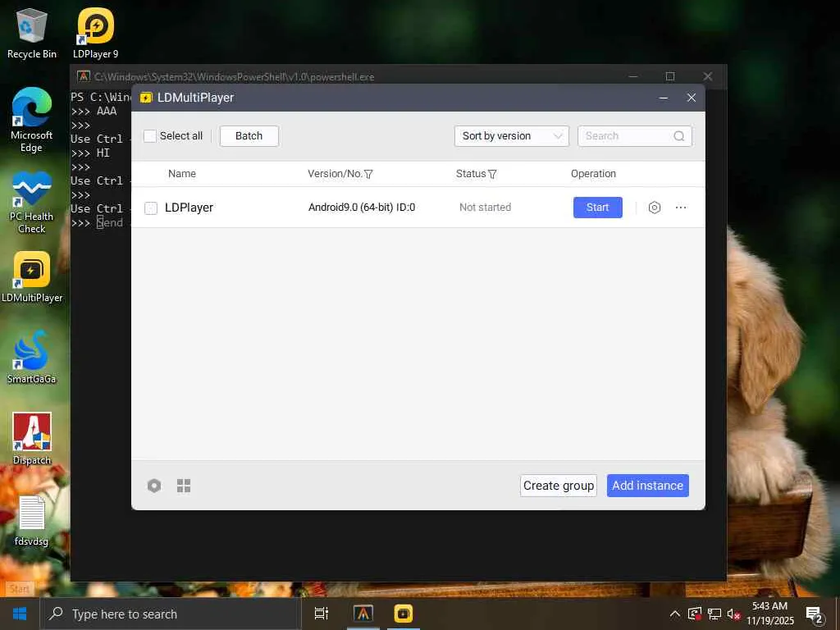Viewport: 840px width, 630px height.
Task: Open Sort by version dropdown
Action: [512, 136]
